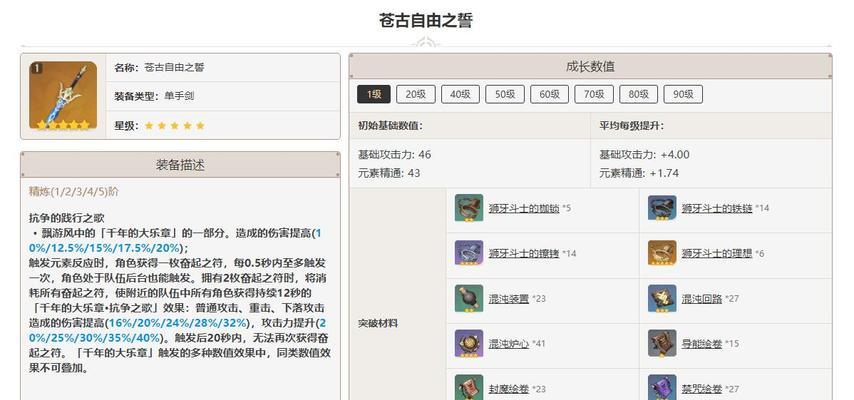Open the 导能绘卷 link
Image resolution: width=854 pixels, height=400 pixels.
[x=702, y=344]
